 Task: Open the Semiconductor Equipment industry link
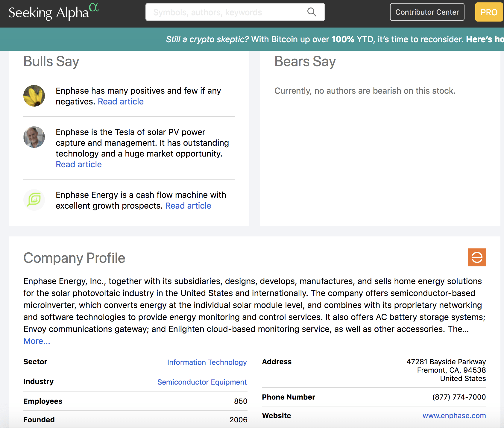click(202, 382)
